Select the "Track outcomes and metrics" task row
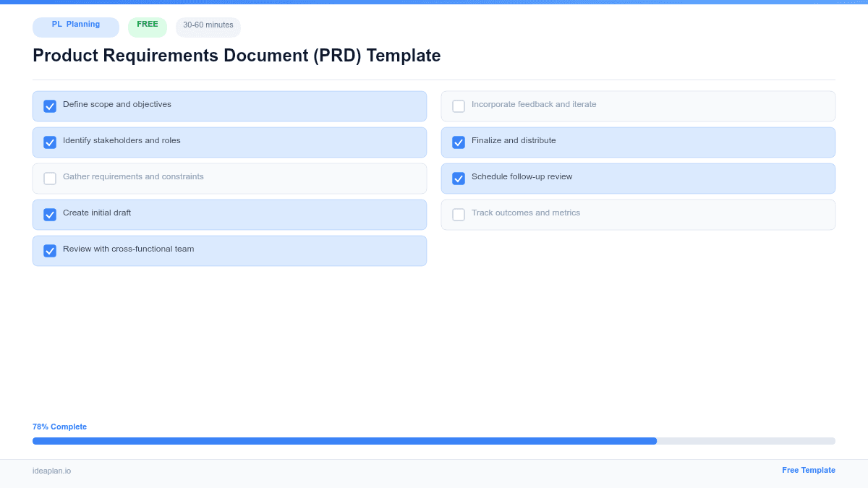868x488 pixels. [638, 214]
